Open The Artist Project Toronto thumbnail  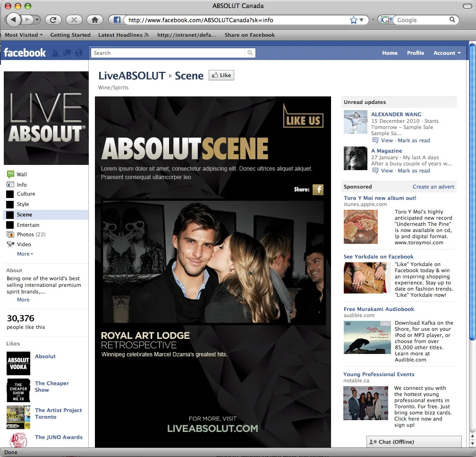[18, 417]
